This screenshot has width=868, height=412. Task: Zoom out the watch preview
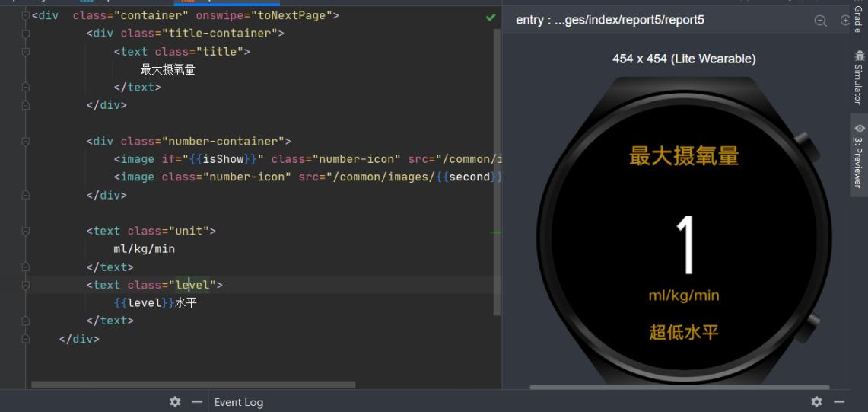click(820, 21)
